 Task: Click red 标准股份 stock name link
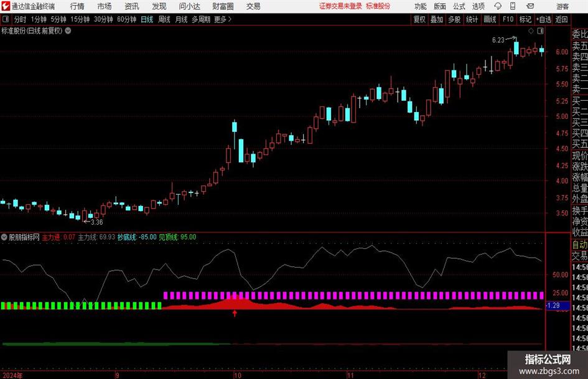[x=378, y=6]
